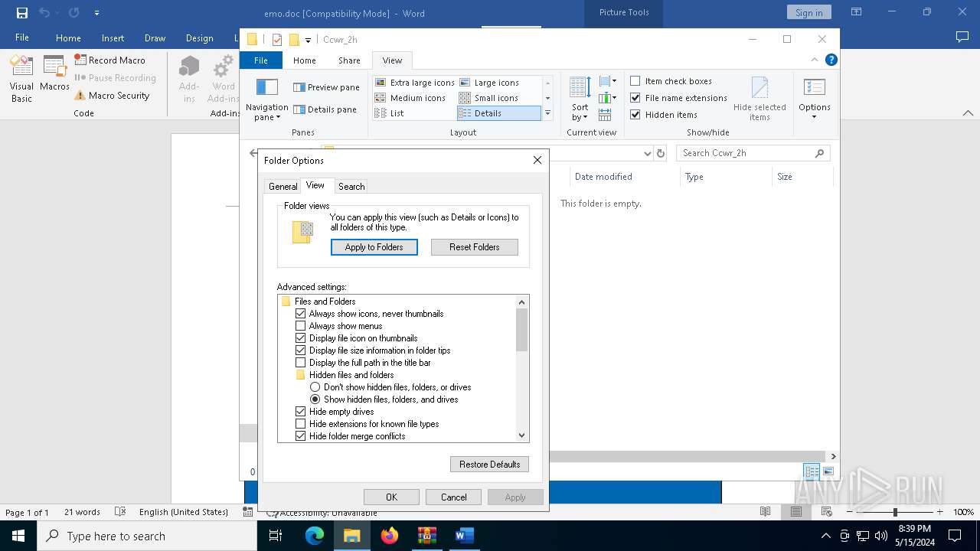Uncheck Hide empty drives
Image resolution: width=980 pixels, height=551 pixels.
pyautogui.click(x=301, y=412)
